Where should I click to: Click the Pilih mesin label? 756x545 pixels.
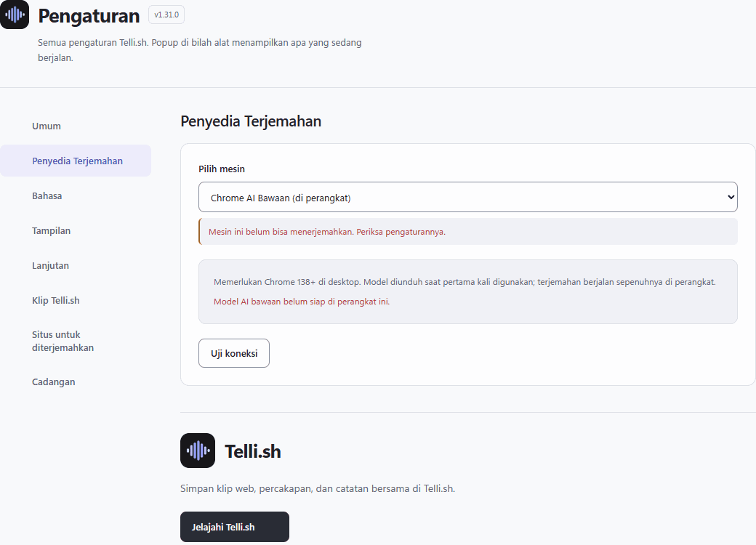click(x=221, y=169)
